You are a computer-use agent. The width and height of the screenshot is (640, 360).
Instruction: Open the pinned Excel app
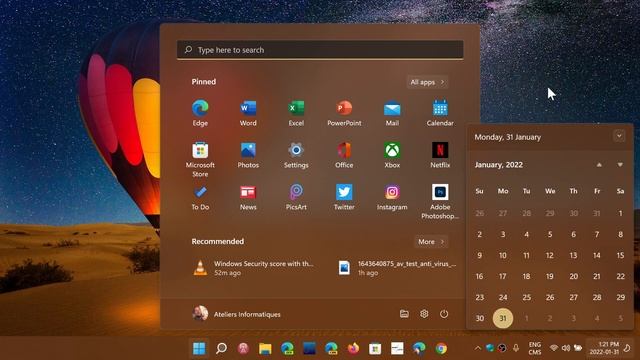[x=296, y=113]
